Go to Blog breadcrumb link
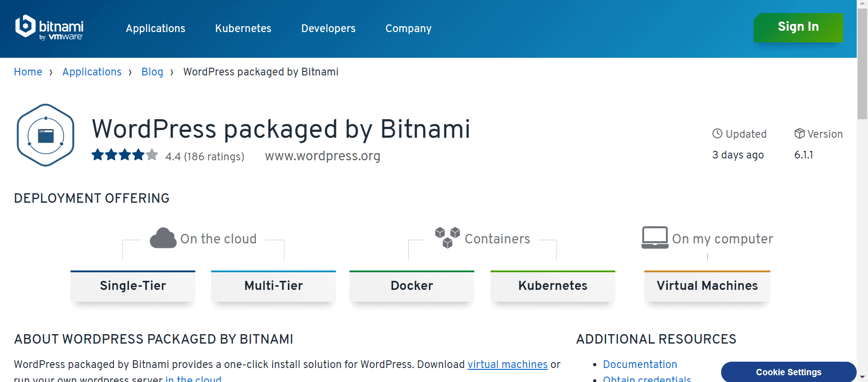868x382 pixels. click(152, 72)
